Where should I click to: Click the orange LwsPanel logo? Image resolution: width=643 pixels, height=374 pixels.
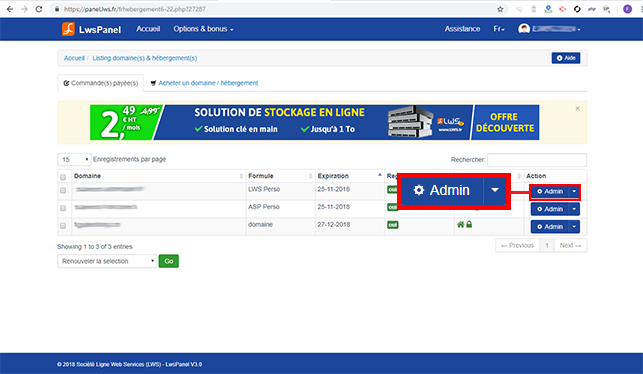68,29
